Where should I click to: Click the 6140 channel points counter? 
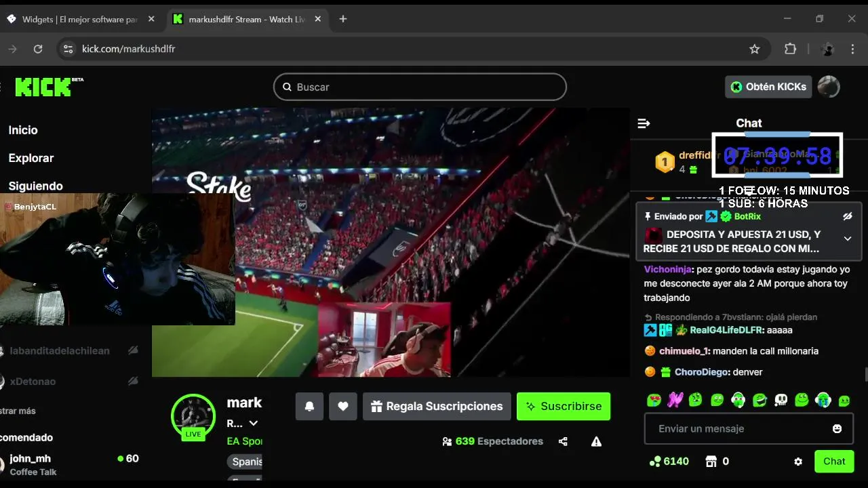pos(669,462)
